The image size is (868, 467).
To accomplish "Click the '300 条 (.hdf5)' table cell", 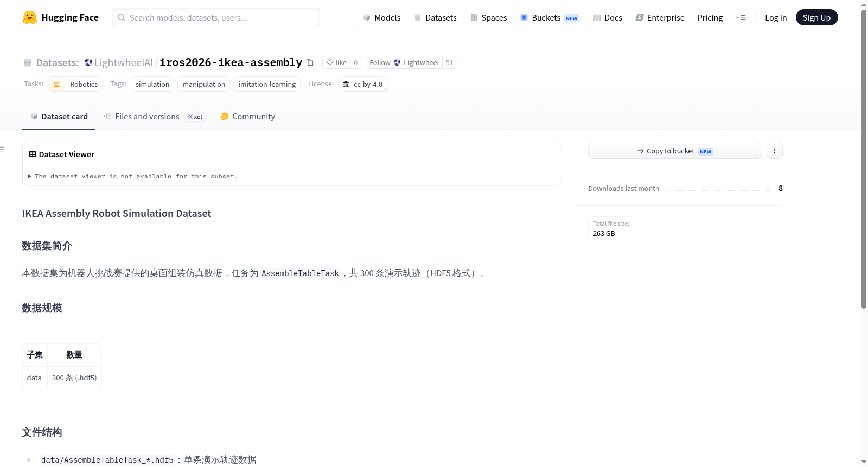I will coord(74,378).
